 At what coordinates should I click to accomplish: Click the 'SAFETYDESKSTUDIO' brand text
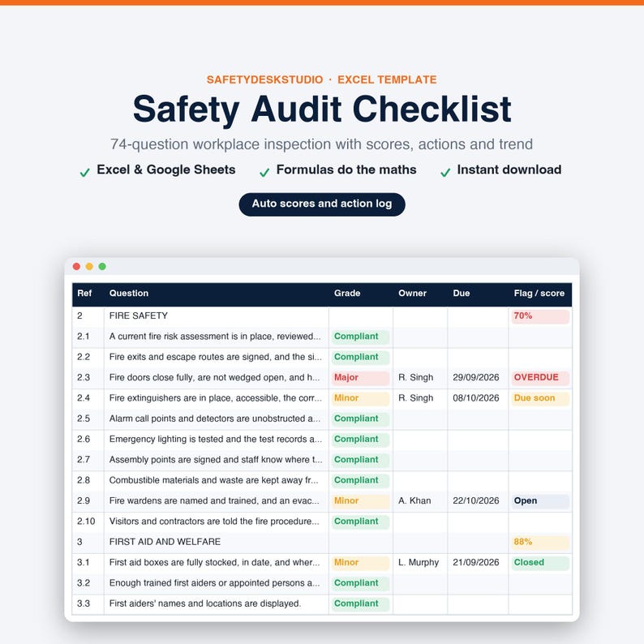point(265,79)
